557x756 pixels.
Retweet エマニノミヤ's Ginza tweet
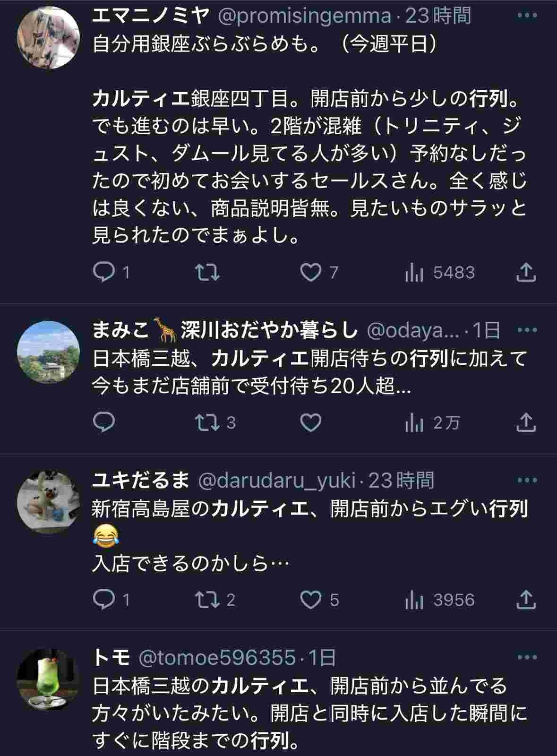point(207,273)
